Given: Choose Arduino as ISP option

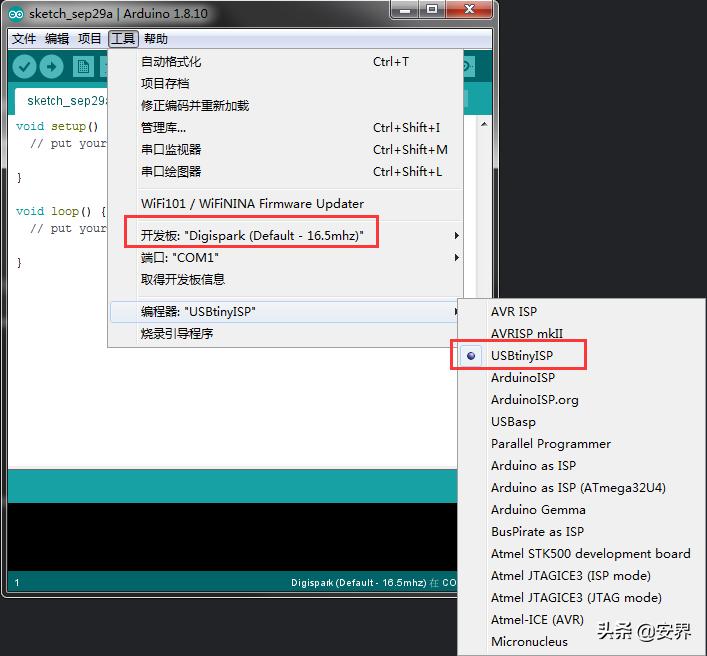Looking at the screenshot, I should click(x=581, y=466).
